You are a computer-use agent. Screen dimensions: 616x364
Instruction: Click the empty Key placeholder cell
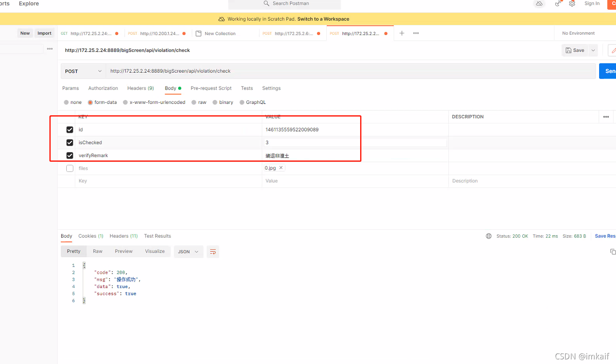[168, 181]
